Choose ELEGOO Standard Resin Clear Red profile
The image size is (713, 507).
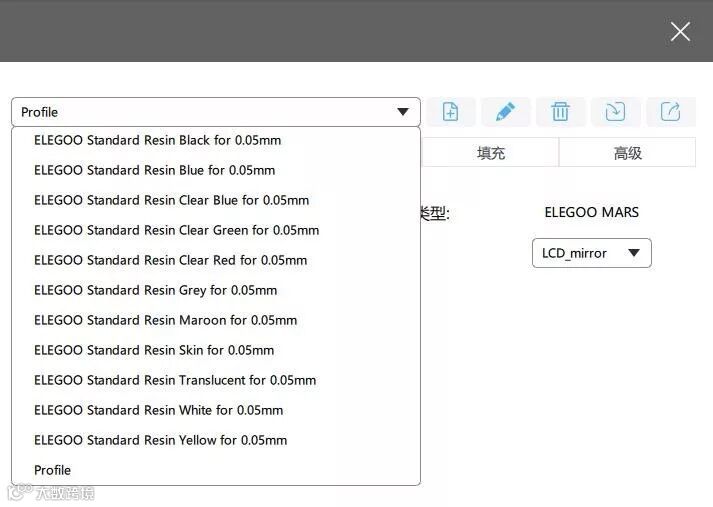(x=216, y=260)
